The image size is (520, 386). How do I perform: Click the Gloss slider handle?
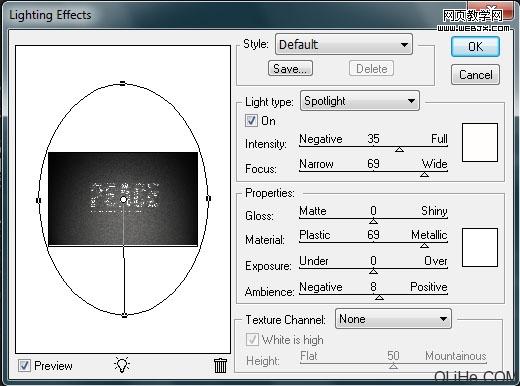373,221
